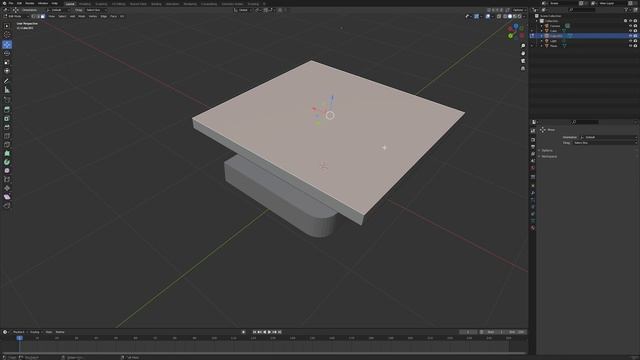Switch perspective/orthographic grid icon
Screen dimensions: 640x360
(523, 69)
